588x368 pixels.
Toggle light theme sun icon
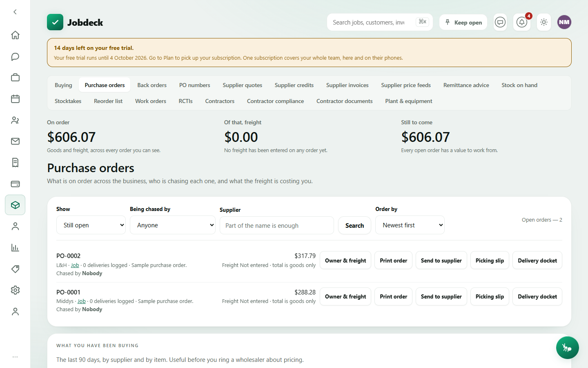[544, 22]
